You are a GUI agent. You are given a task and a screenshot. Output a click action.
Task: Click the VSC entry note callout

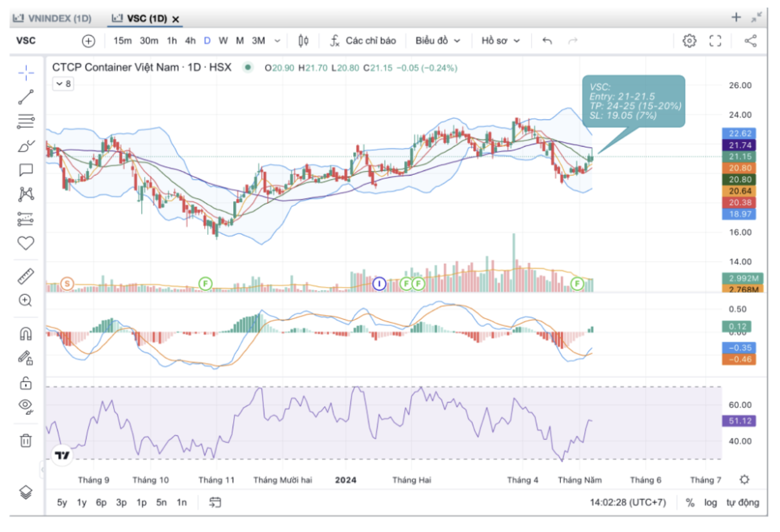pyautogui.click(x=633, y=101)
